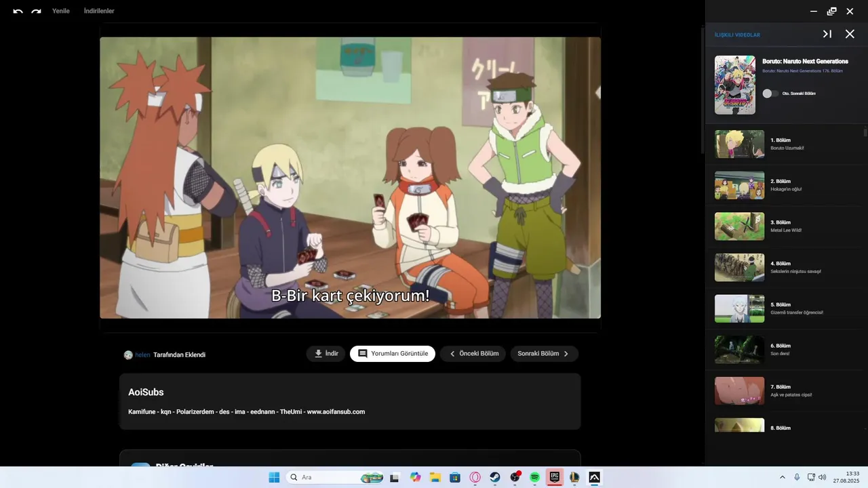Click the episode list scrollbar
Viewport: 868px width, 488px height.
pos(865,132)
